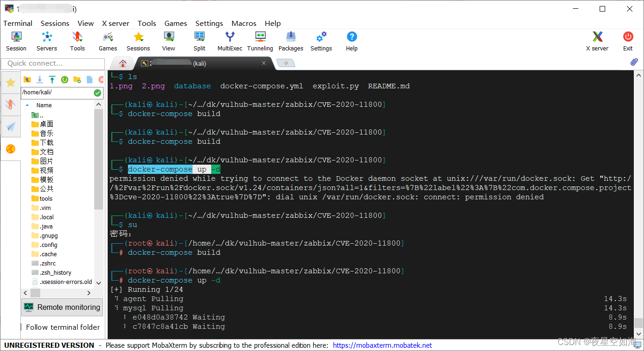Click the red Exit toolbar icon
644x351 pixels.
click(x=628, y=41)
